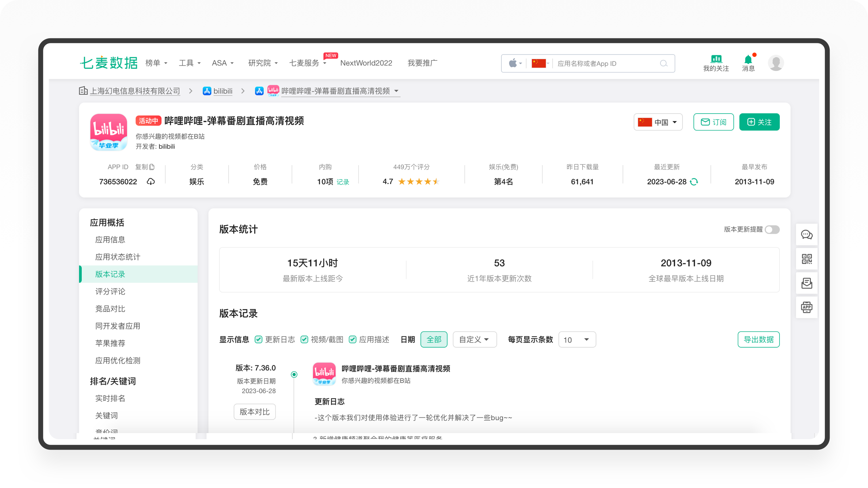Click the refresh icon beside 2023-06-28

click(694, 182)
